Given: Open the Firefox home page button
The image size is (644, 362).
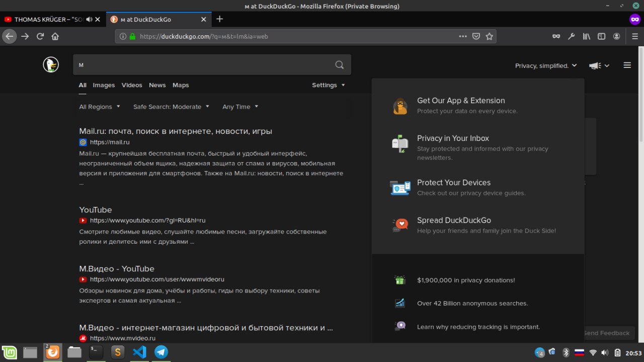Looking at the screenshot, I should point(55,36).
